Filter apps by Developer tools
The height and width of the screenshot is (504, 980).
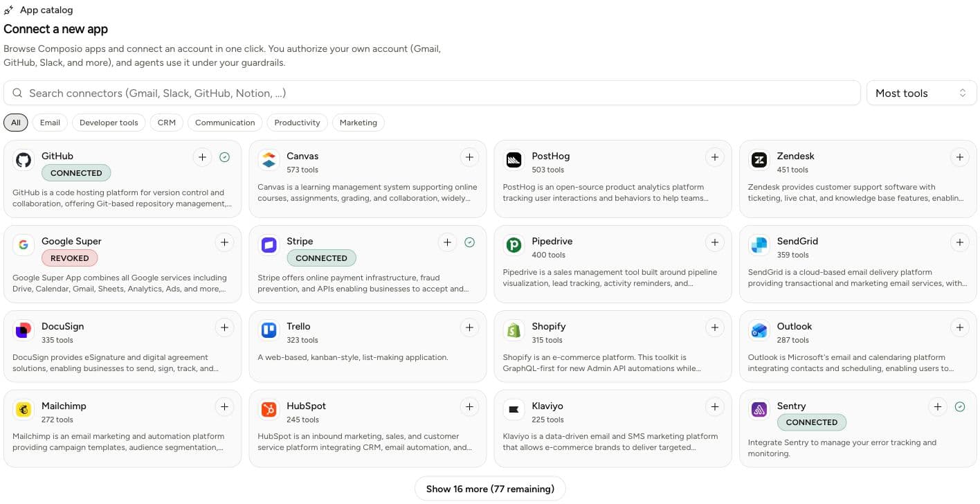(109, 123)
